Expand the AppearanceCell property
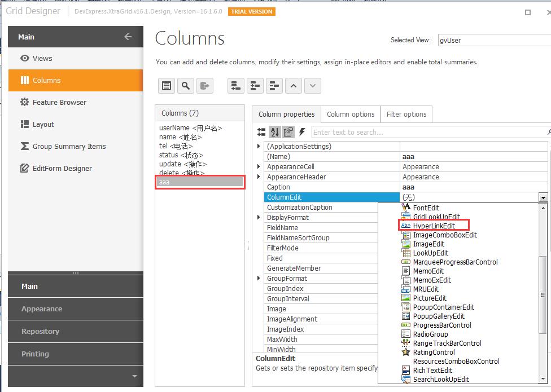551x392 pixels. [259, 167]
